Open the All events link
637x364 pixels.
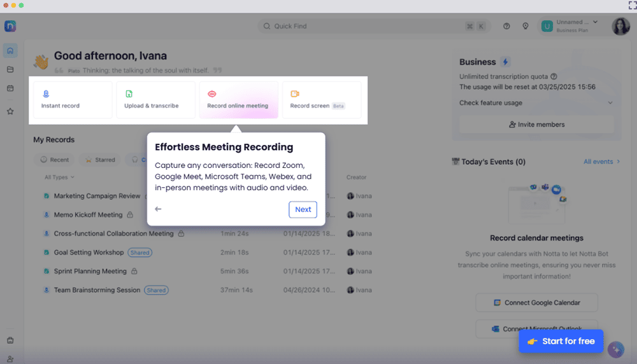pyautogui.click(x=601, y=162)
